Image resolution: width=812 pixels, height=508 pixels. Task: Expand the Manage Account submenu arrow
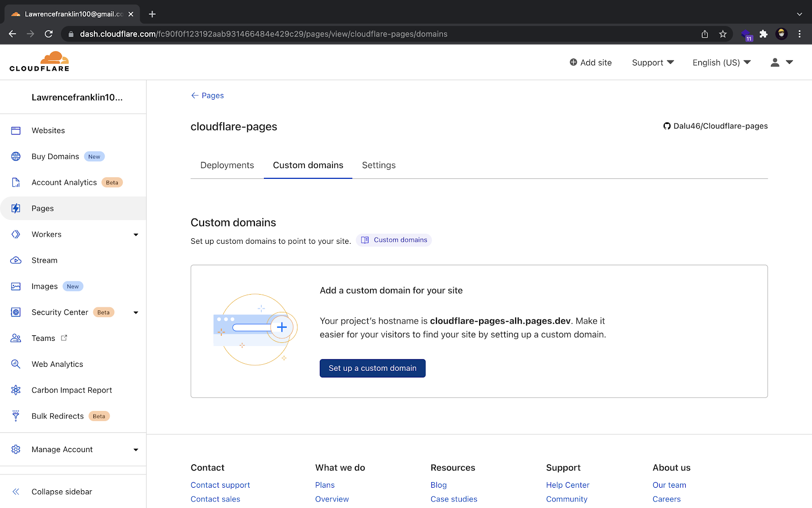click(x=136, y=450)
